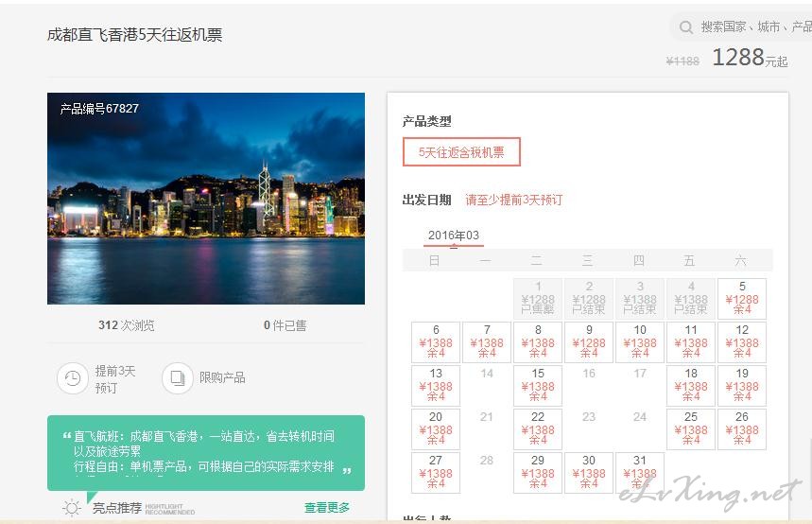Click the unavailable date 16

pos(589,374)
